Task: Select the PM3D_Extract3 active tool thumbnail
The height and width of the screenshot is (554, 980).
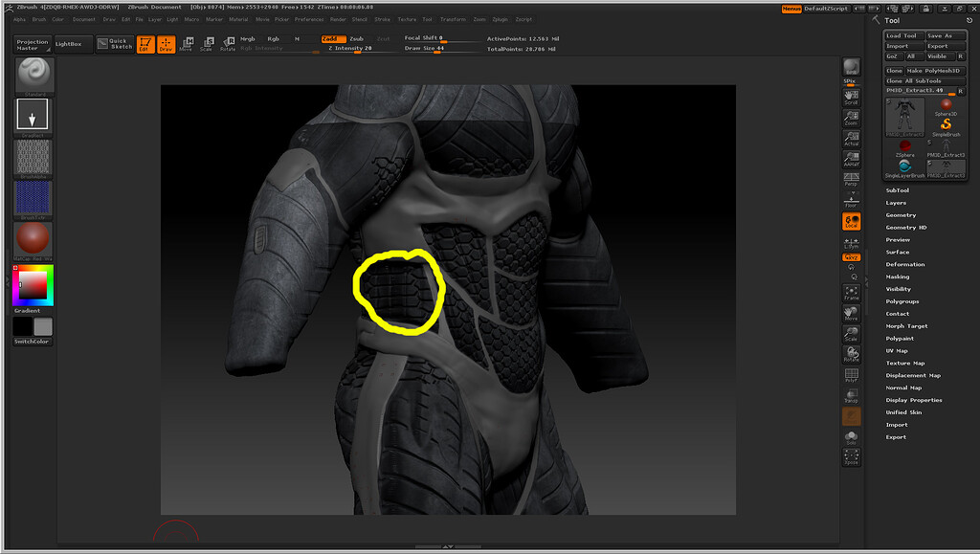Action: pyautogui.click(x=905, y=116)
